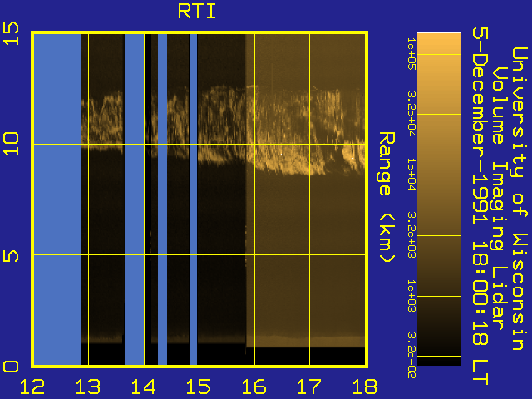532x399 pixels.
Task: Select the 17 label on time axis
Action: [x=309, y=387]
